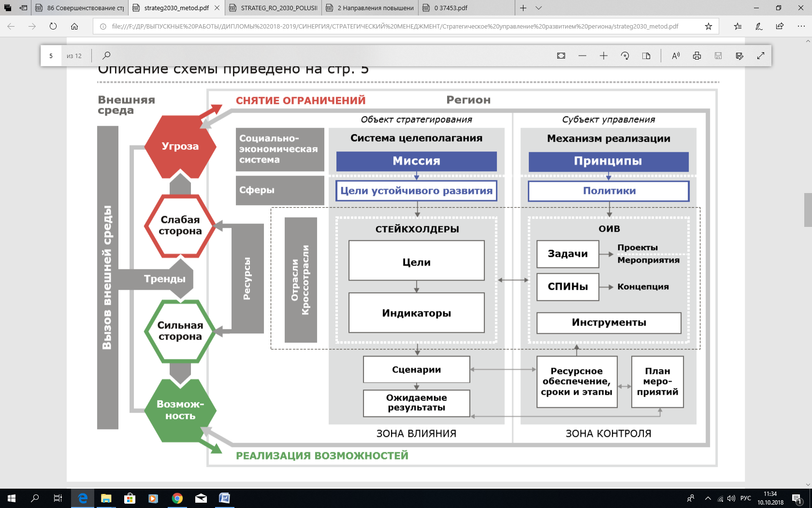The image size is (812, 508).
Task: Click the fit to page icon
Action: 561,56
